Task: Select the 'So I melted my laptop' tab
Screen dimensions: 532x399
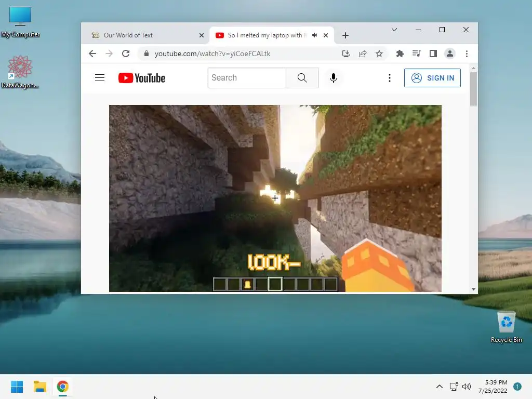Action: 267,35
